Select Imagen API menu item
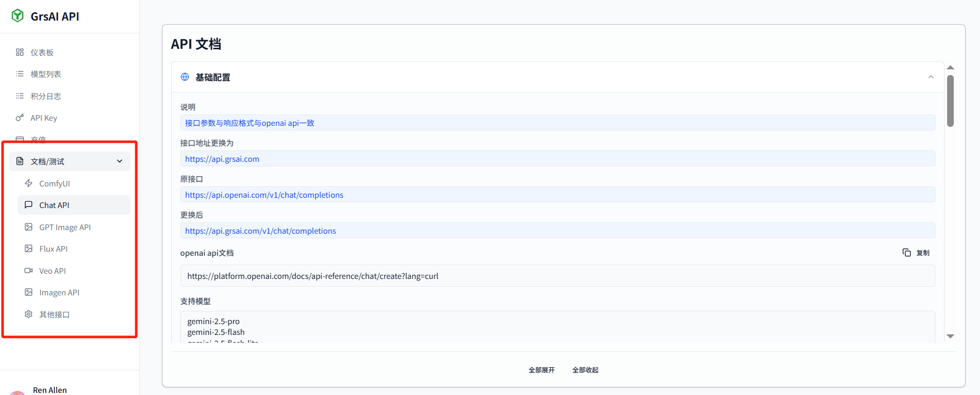Viewport: 980px width, 395px height. click(x=74, y=292)
